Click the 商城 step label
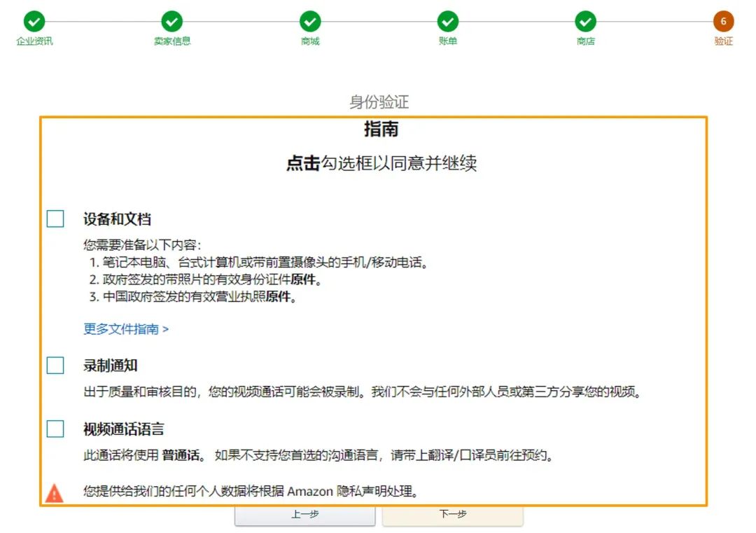This screenshot has height=533, width=756. pos(310,41)
